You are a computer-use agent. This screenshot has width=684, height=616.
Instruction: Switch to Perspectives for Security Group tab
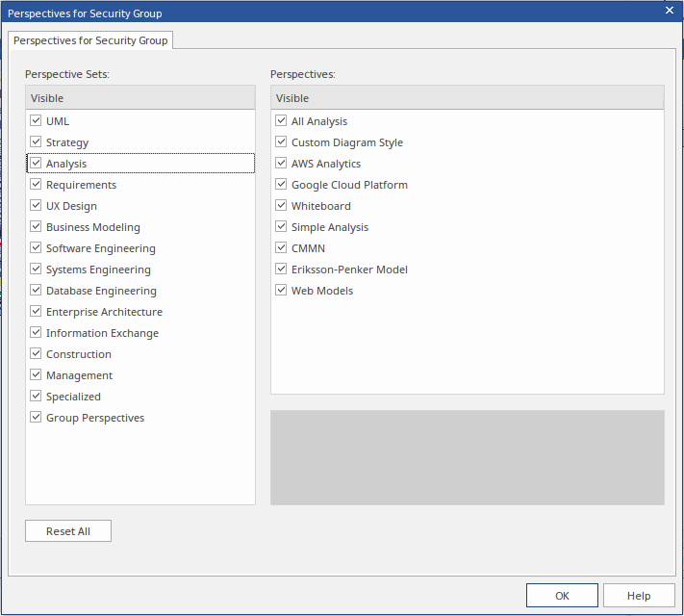(x=90, y=40)
